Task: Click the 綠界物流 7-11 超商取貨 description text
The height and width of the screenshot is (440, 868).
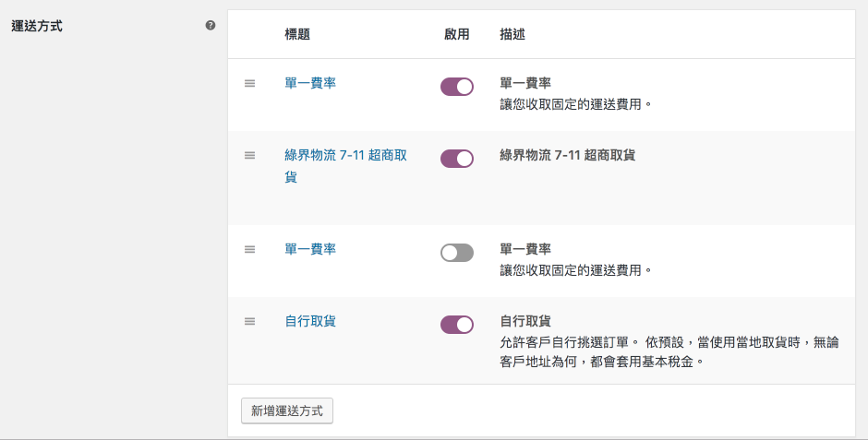Action: pos(567,155)
